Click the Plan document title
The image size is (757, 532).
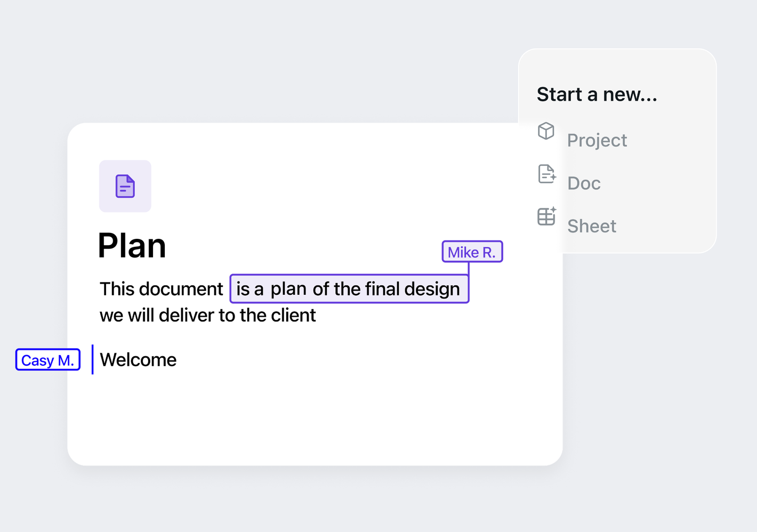pos(132,246)
